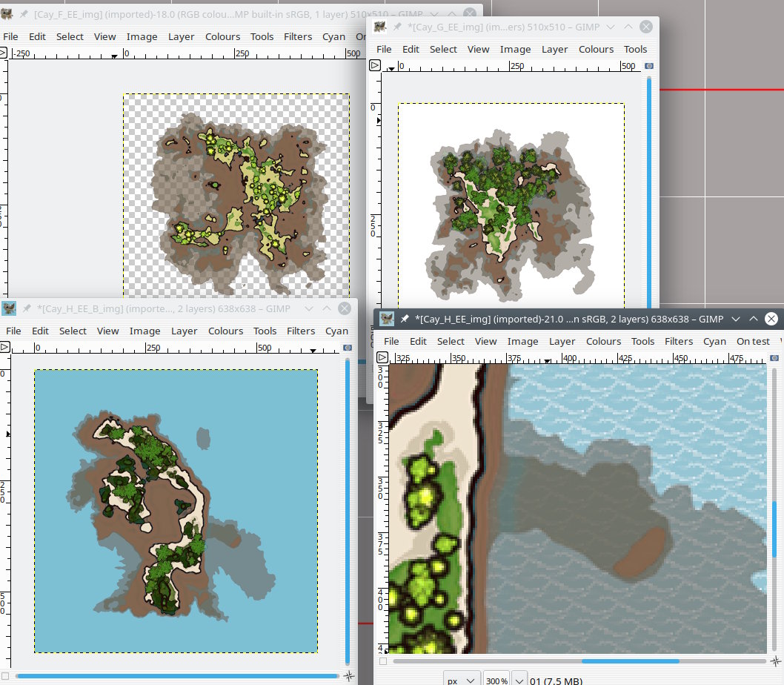Viewport: 784px width, 685px height.
Task: Open the Image menu in Cay_G_EE_img window
Action: [515, 49]
